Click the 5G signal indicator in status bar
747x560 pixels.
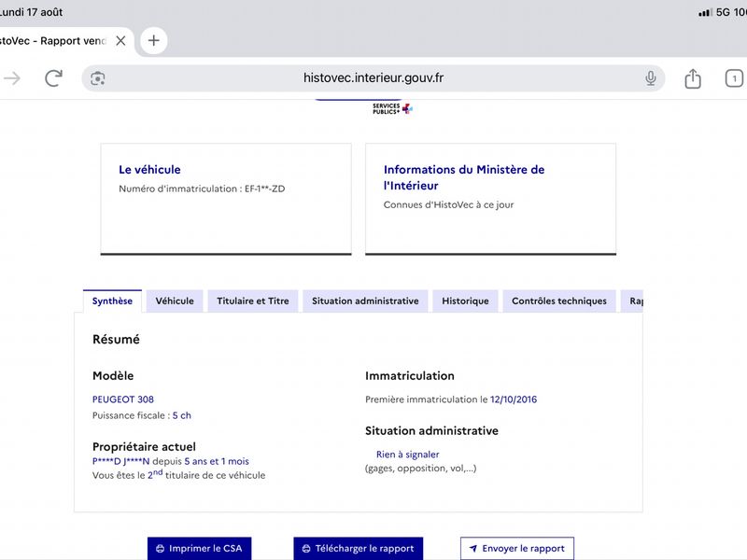[723, 12]
